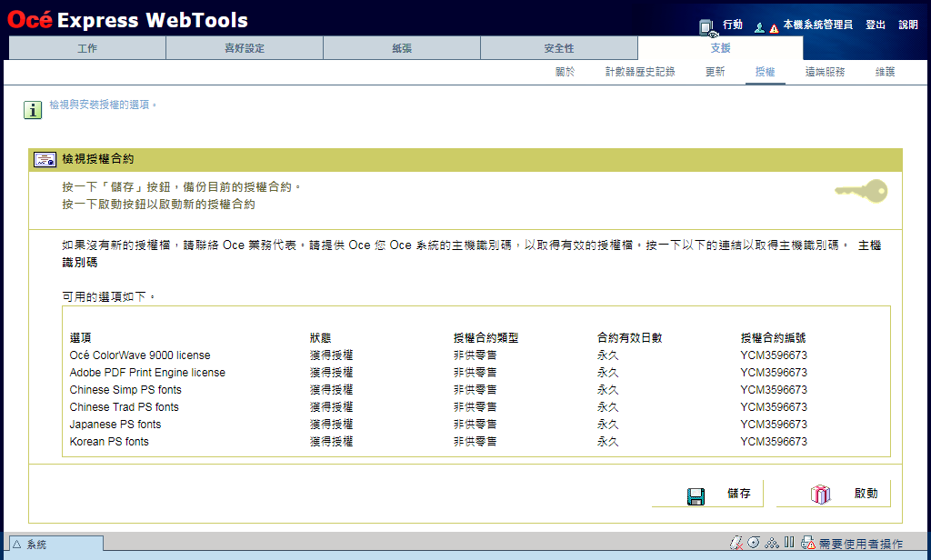Click the 本機系統管理員 user link
931x560 pixels.
click(x=817, y=25)
